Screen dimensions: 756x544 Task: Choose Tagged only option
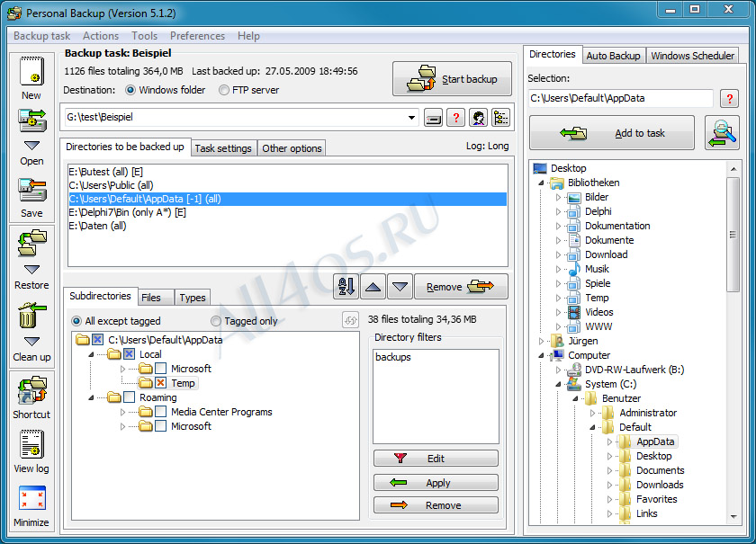(215, 321)
